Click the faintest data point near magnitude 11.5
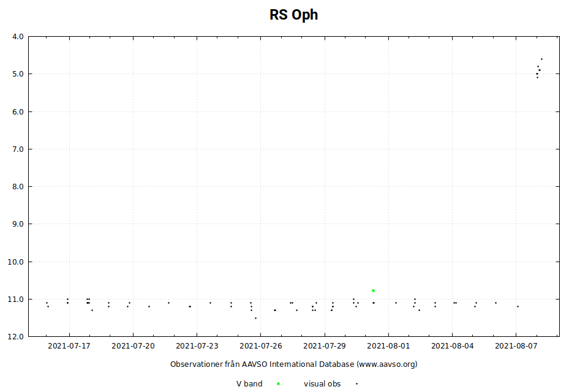This screenshot has width=588, height=392. click(255, 318)
